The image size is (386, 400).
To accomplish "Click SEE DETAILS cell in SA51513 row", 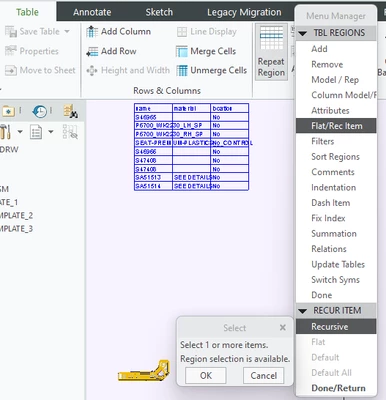I will [192, 177].
